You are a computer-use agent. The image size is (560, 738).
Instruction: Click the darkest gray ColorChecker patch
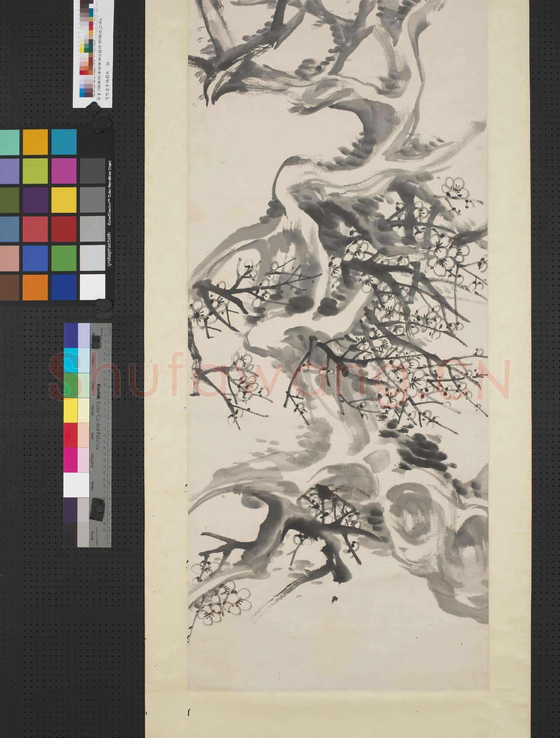tap(93, 171)
